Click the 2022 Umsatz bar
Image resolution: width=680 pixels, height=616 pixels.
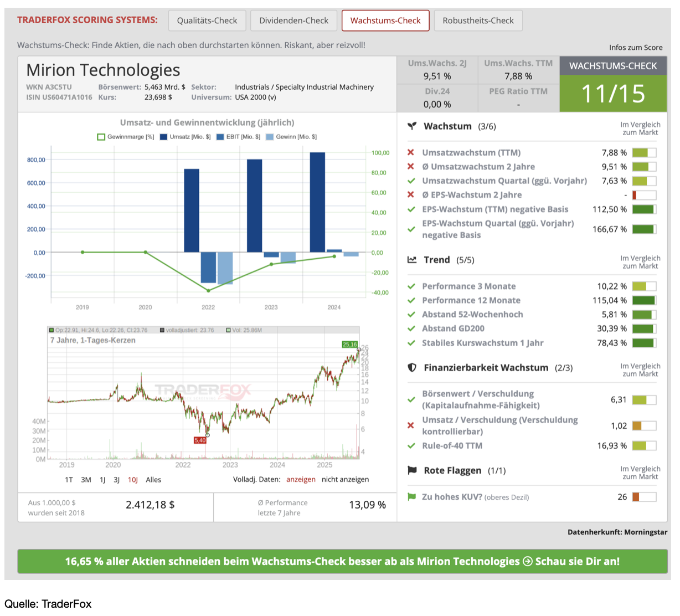pyautogui.click(x=192, y=211)
